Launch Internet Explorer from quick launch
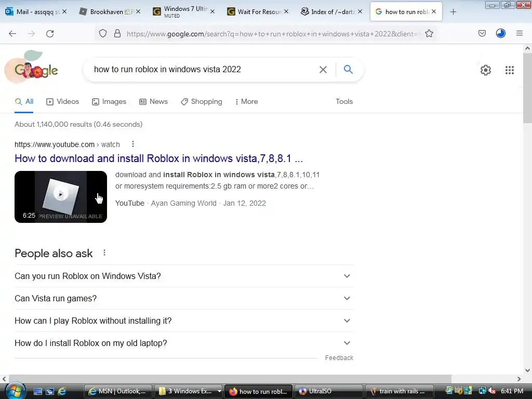This screenshot has width=532, height=399. pos(62,391)
